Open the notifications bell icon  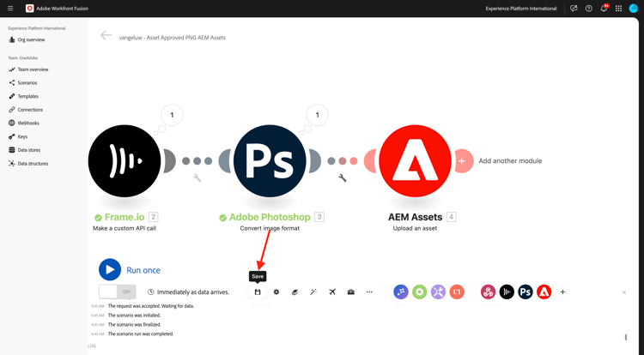[x=604, y=9]
